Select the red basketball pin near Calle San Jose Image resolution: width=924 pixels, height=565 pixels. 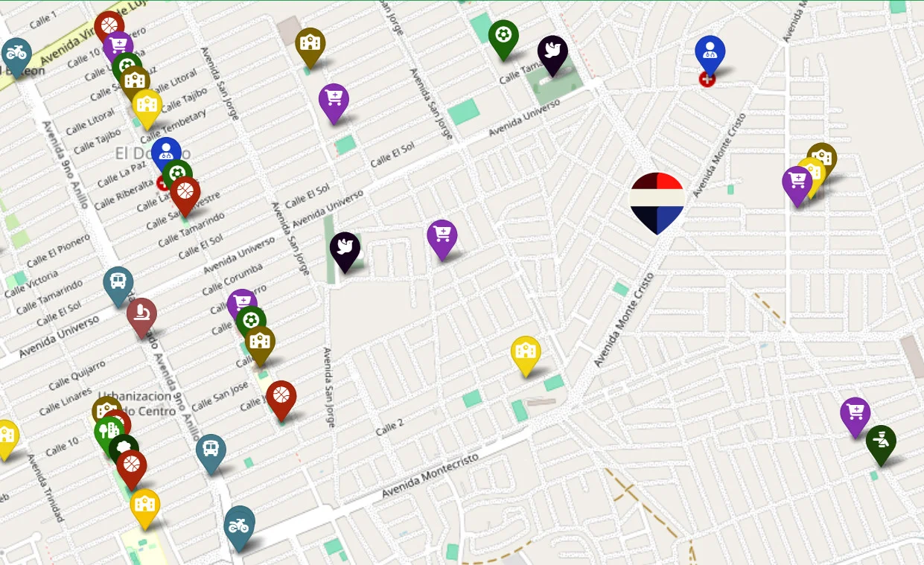pyautogui.click(x=281, y=400)
